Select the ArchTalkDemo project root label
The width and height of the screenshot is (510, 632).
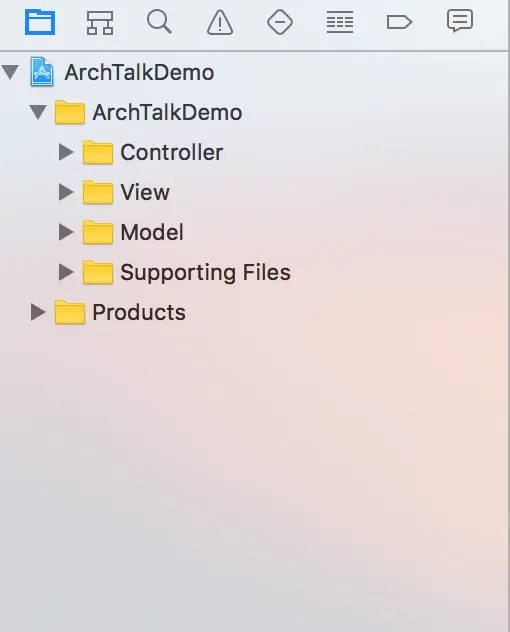pos(139,73)
